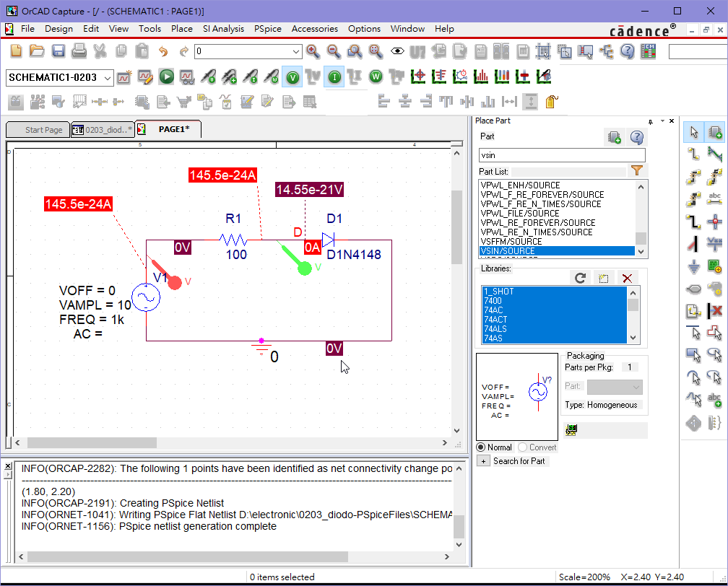
Task: Run the PSpice simulation
Action: pyautogui.click(x=166, y=76)
